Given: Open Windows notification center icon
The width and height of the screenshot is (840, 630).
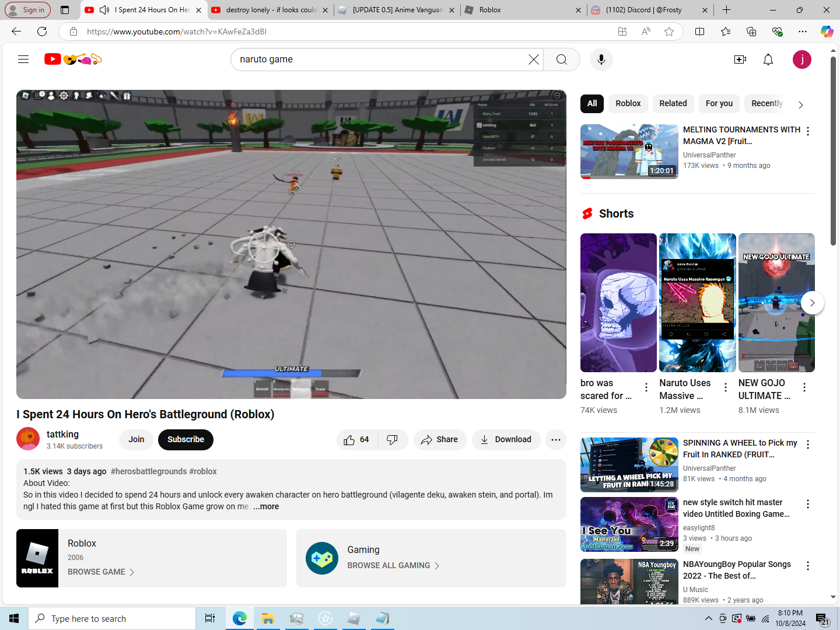Looking at the screenshot, I should [x=821, y=618].
